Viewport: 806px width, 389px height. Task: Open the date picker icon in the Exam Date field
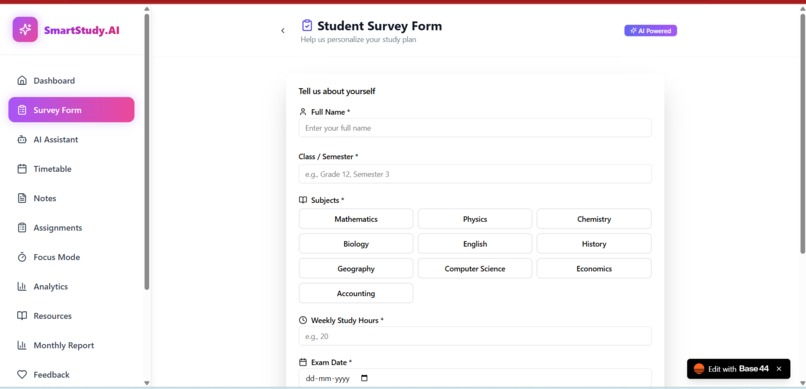364,378
